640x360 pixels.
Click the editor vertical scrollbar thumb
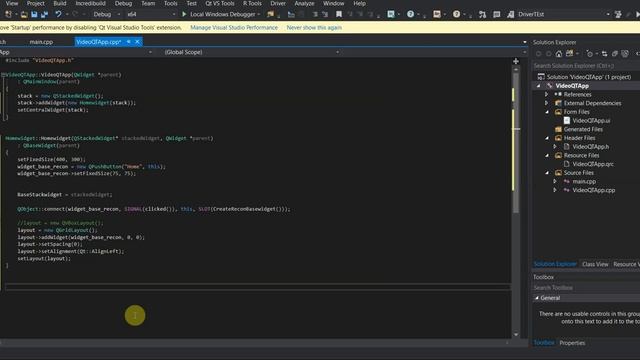pyautogui.click(x=516, y=143)
